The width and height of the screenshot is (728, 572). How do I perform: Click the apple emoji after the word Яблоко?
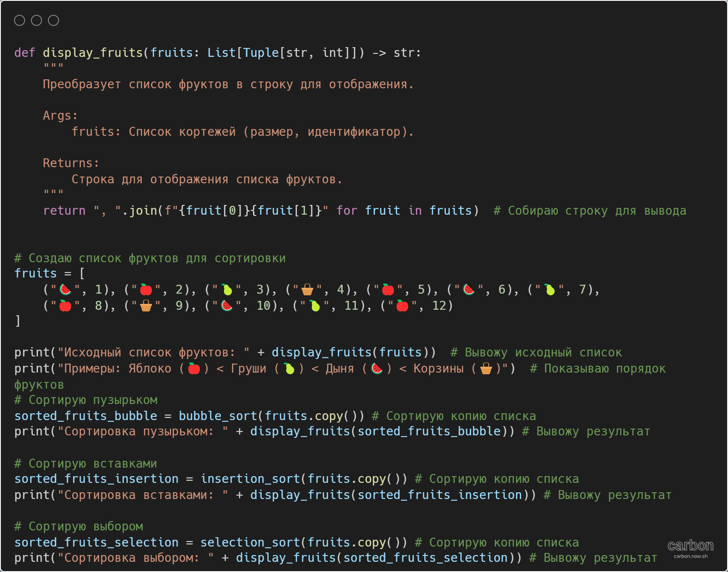[194, 369]
